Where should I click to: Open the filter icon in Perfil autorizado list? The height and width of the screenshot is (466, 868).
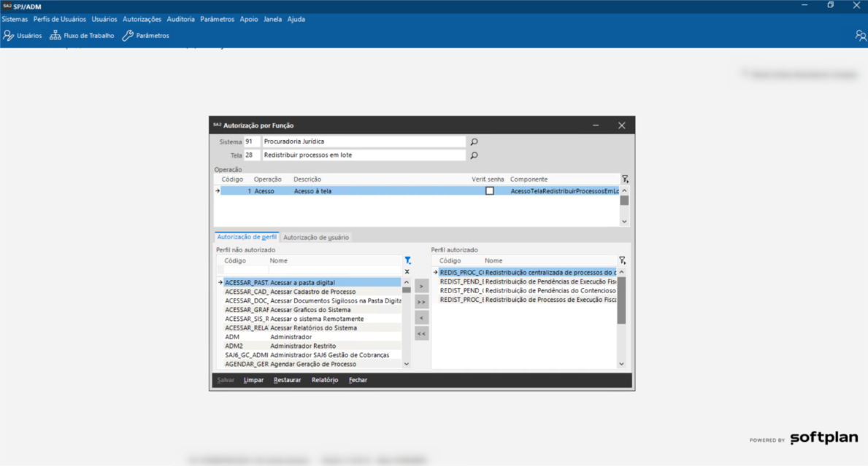[622, 260]
